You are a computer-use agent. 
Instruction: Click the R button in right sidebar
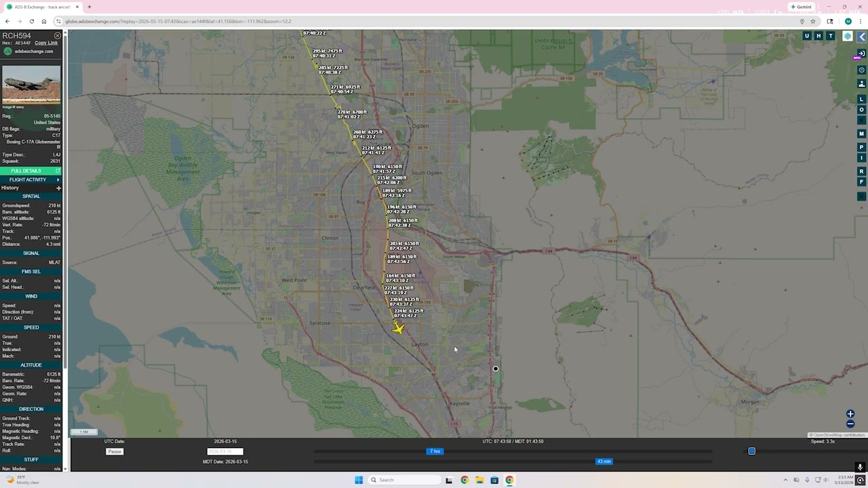coord(862,171)
